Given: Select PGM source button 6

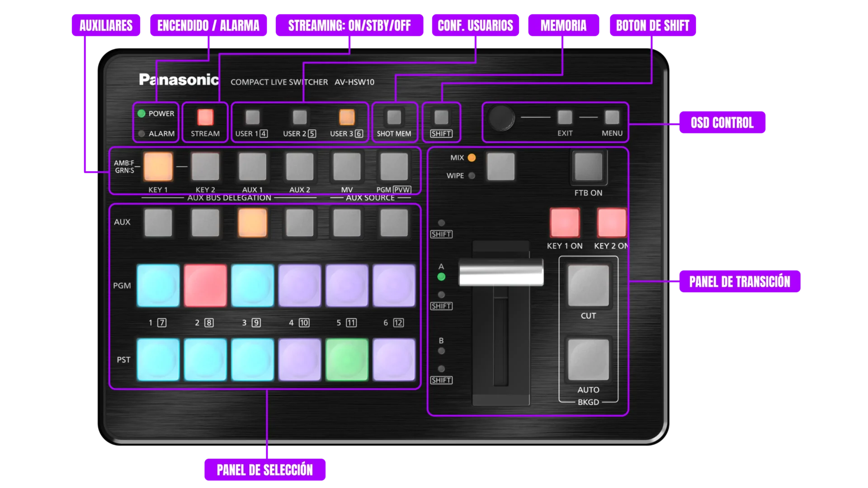Looking at the screenshot, I should click(x=394, y=286).
